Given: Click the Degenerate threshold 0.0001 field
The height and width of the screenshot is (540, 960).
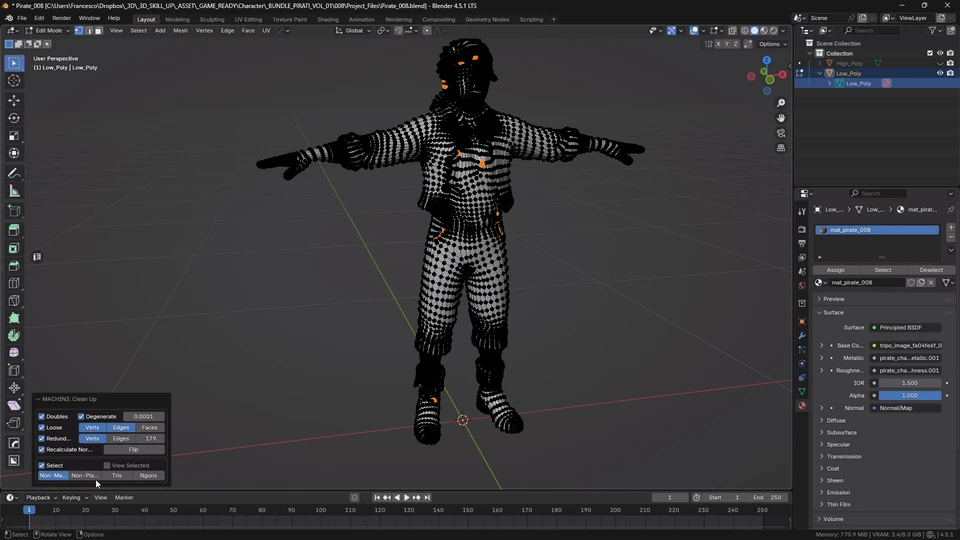Looking at the screenshot, I should pyautogui.click(x=144, y=416).
